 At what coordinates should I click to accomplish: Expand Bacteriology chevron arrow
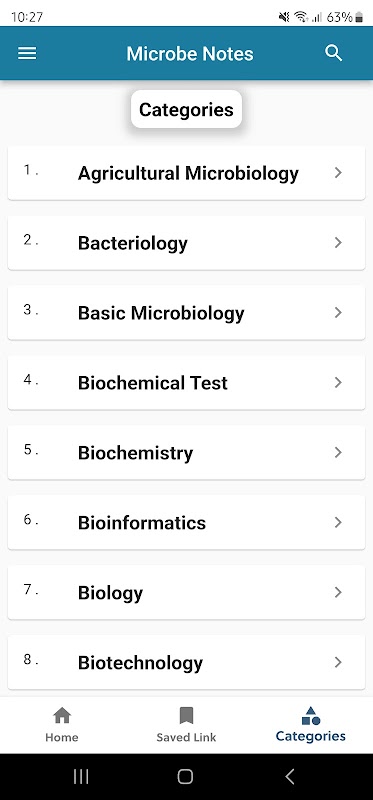(x=338, y=243)
